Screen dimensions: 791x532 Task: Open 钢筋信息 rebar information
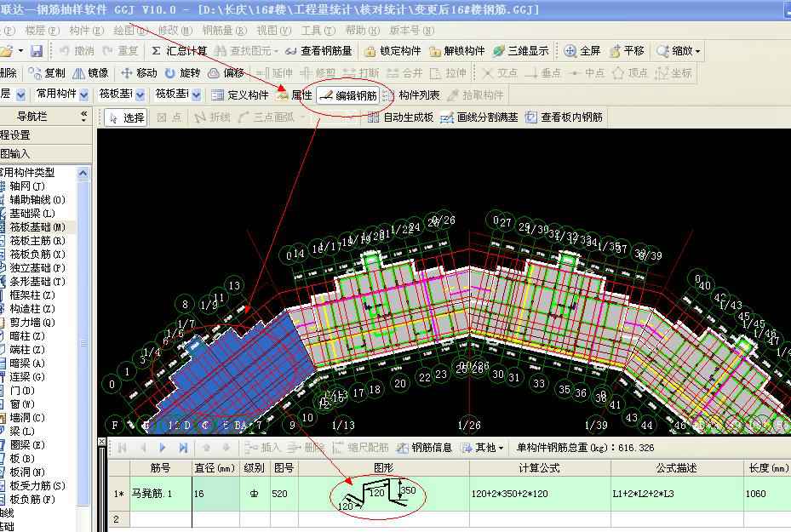point(424,448)
